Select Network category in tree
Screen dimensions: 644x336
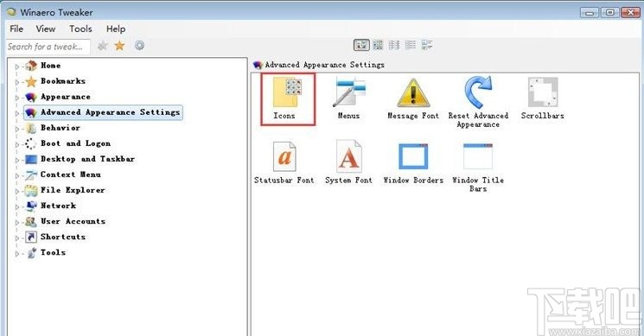click(58, 206)
